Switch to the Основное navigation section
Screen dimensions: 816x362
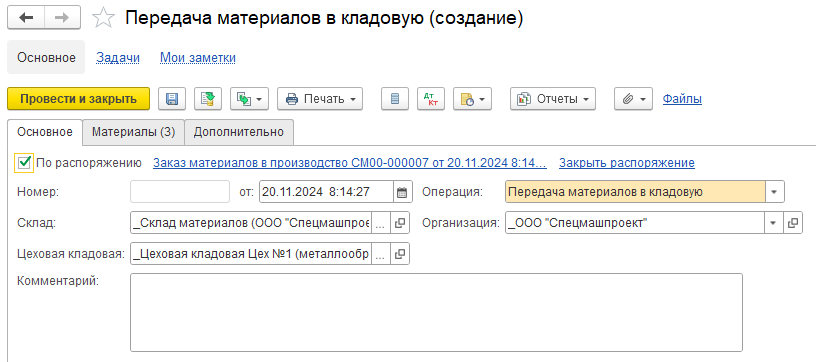[46, 57]
